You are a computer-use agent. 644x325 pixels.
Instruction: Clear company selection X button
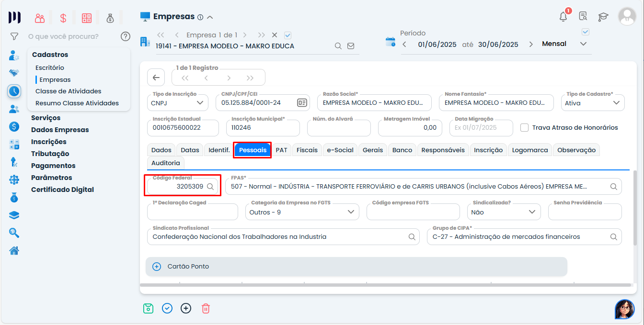275,35
